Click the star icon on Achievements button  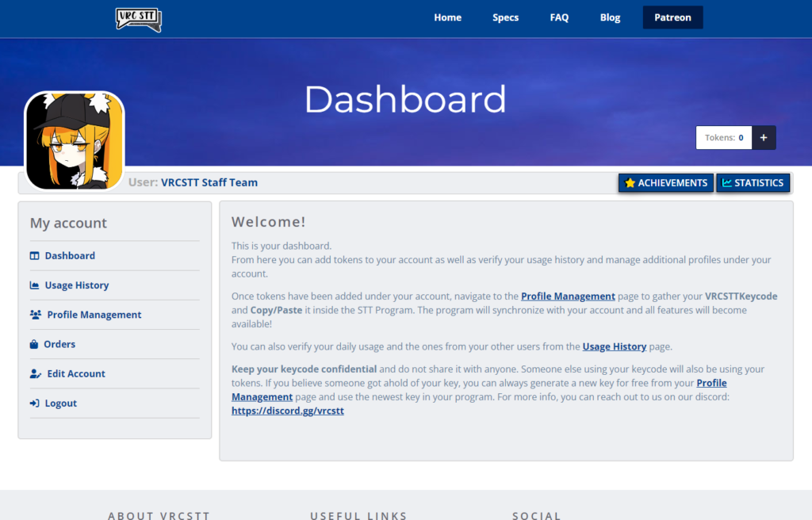[630, 183]
